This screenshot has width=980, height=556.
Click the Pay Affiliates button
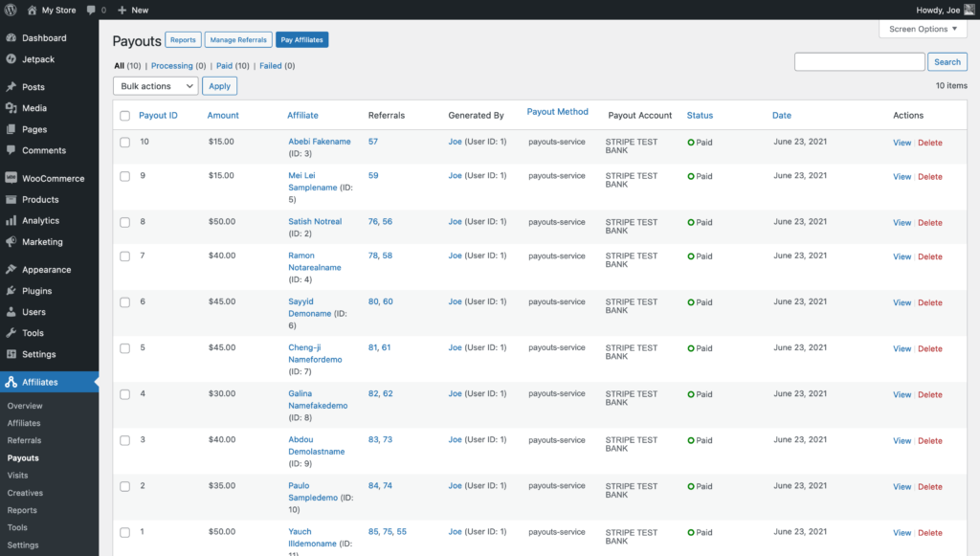301,40
